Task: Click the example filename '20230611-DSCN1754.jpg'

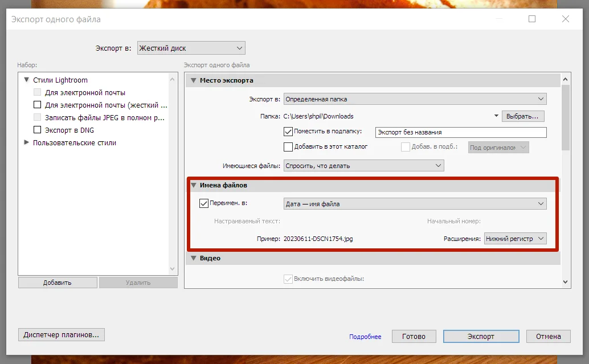Action: coord(318,239)
